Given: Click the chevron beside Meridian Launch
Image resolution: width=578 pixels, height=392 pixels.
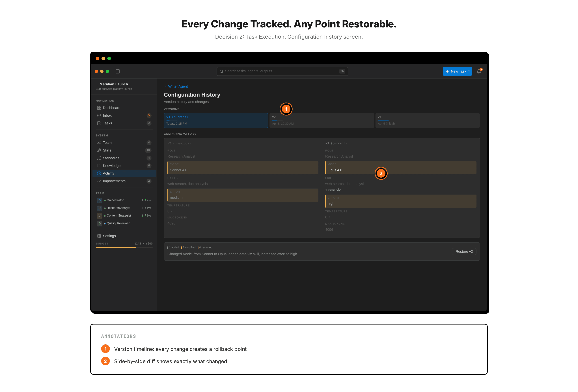Looking at the screenshot, I should (x=97, y=84).
